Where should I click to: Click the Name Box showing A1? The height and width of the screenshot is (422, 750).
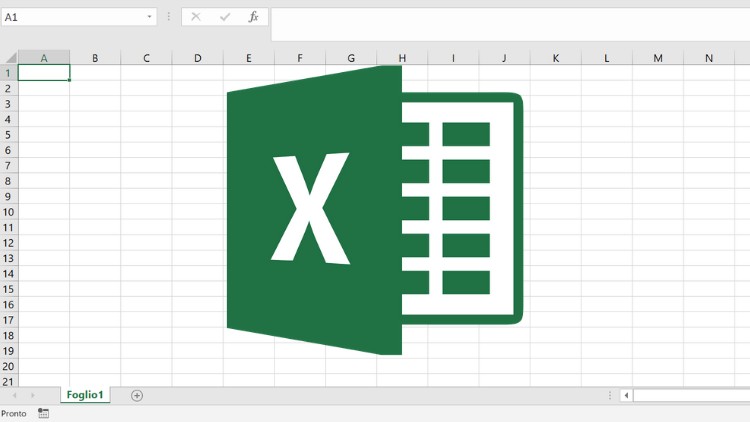[79, 17]
